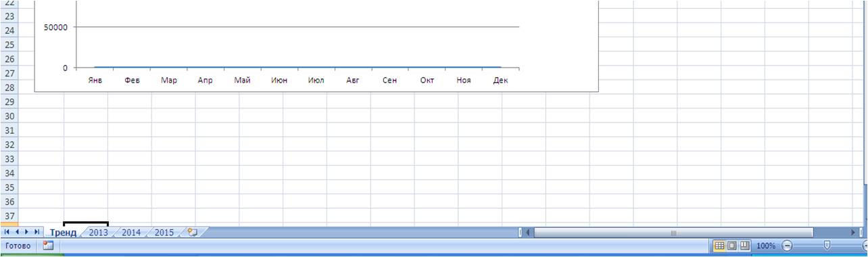Viewport: 868px width, 257px height.
Task: Go to the next sheet tab arrow
Action: [x=26, y=232]
